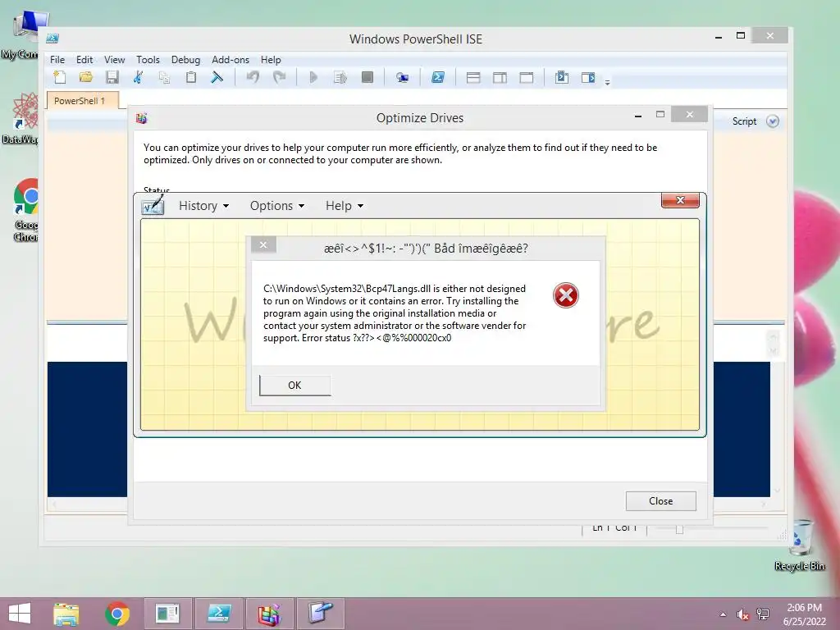The width and height of the screenshot is (840, 630).
Task: Click the Run Selection icon
Action: 340,78
